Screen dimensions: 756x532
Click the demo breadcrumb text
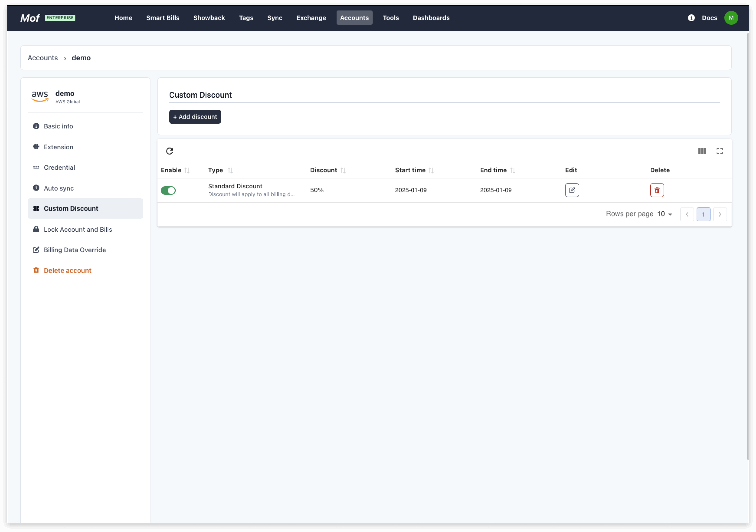(81, 58)
